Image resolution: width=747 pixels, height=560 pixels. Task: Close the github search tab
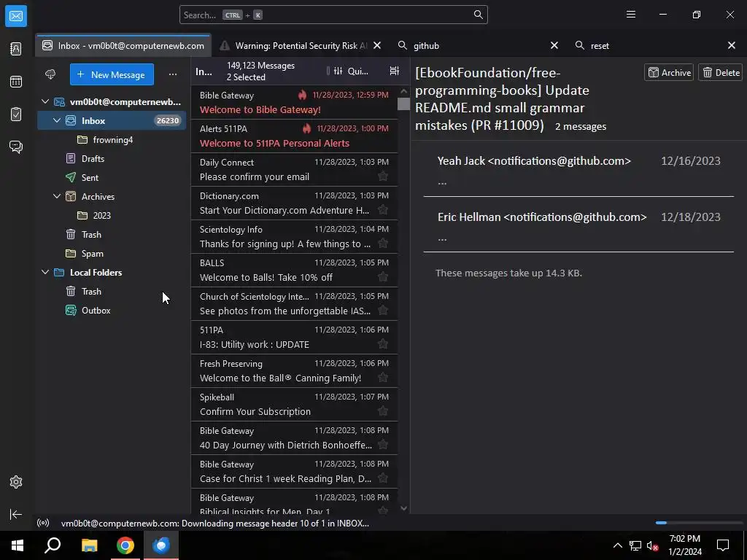point(554,45)
